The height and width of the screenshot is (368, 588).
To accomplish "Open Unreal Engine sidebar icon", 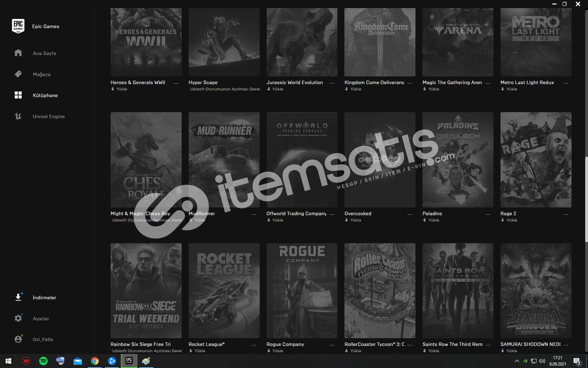I will coord(18,116).
